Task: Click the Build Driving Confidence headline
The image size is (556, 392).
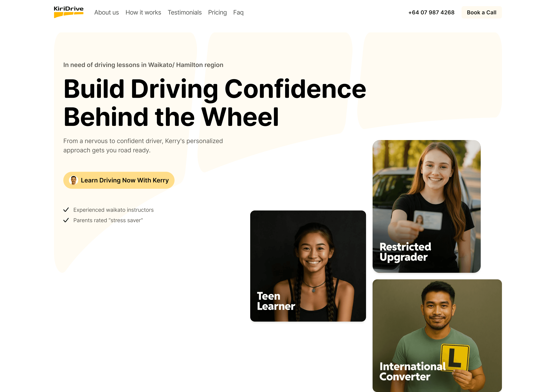Action: (215, 103)
